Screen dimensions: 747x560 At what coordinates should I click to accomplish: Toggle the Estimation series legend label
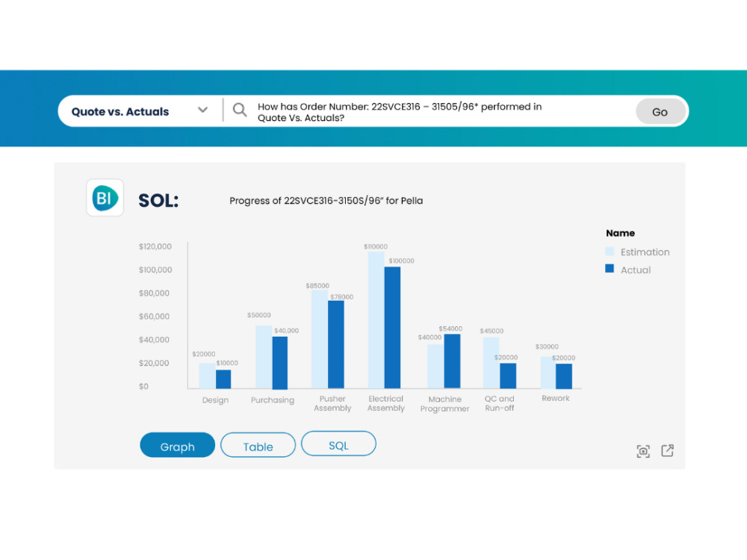pos(645,252)
